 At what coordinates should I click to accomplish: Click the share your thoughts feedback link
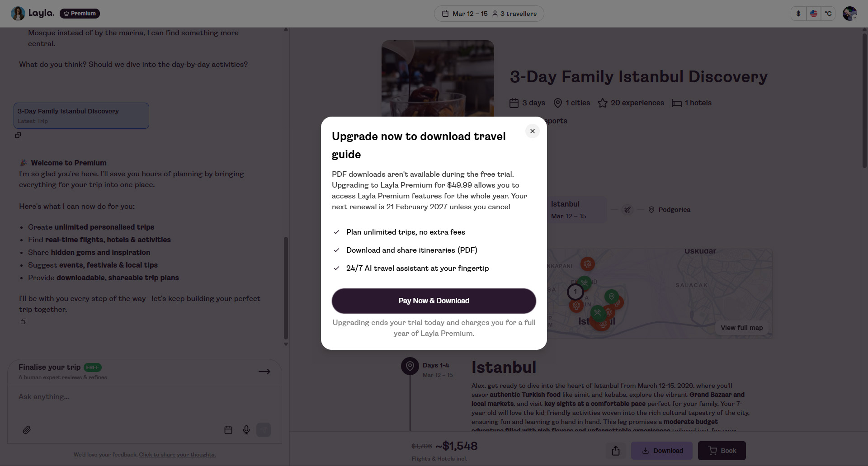pos(177,455)
